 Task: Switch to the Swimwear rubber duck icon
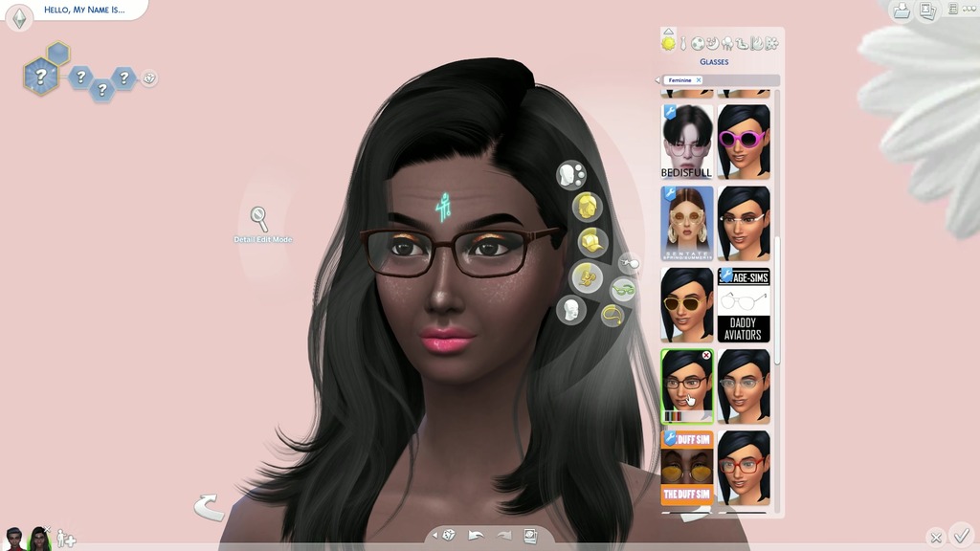point(742,43)
